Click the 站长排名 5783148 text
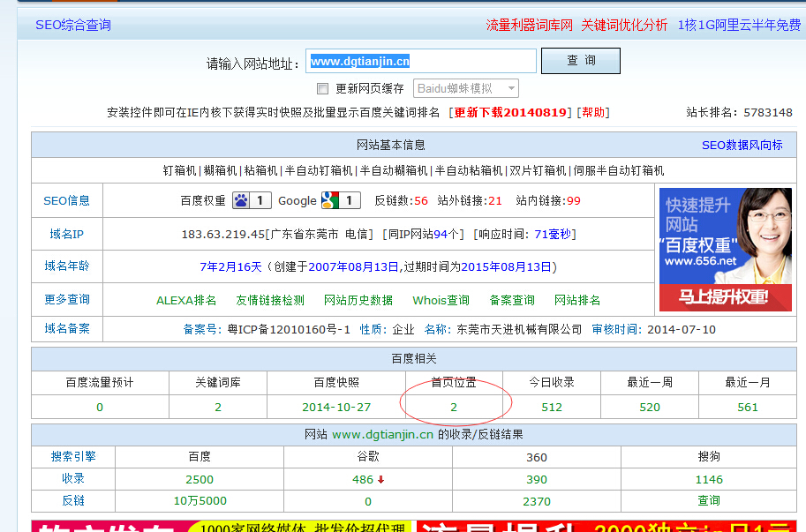Screen dimensions: 806x532 [x=739, y=112]
